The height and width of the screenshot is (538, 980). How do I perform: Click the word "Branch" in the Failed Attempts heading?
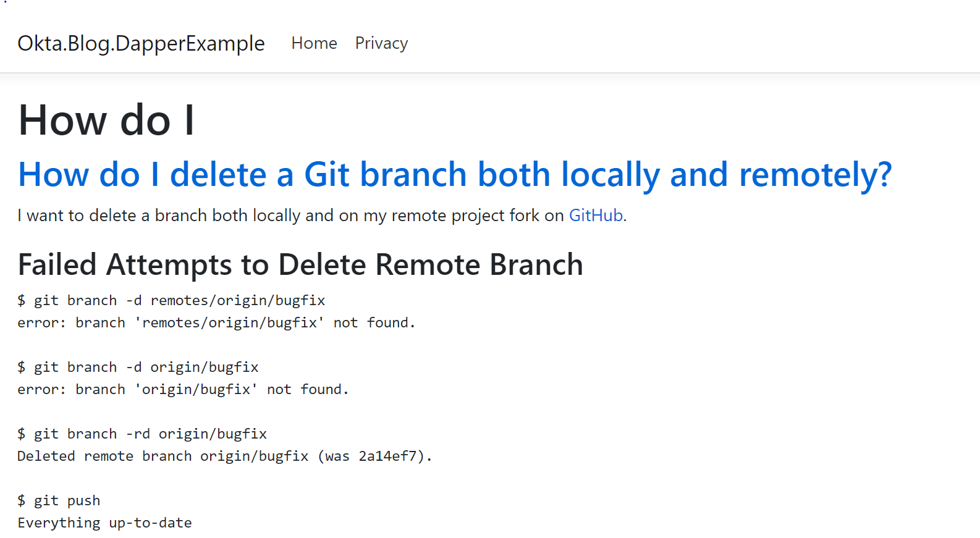[x=536, y=264]
